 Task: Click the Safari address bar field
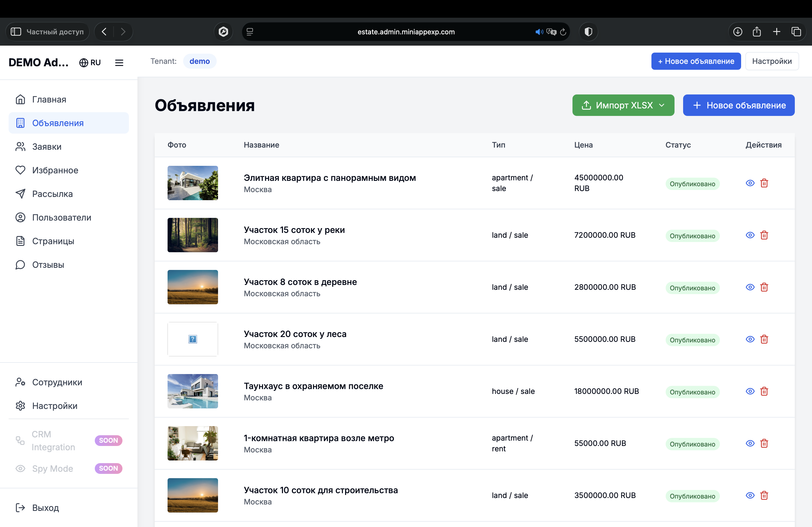pos(406,32)
